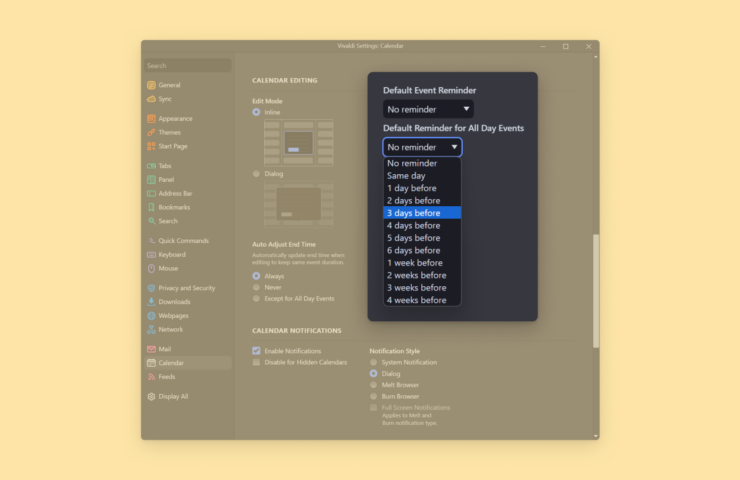Toggle Full Screen Notifications checkbox

coord(373,408)
